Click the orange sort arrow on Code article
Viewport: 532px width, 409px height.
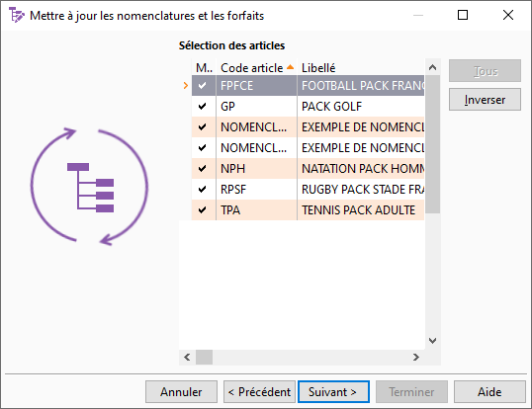click(x=290, y=67)
